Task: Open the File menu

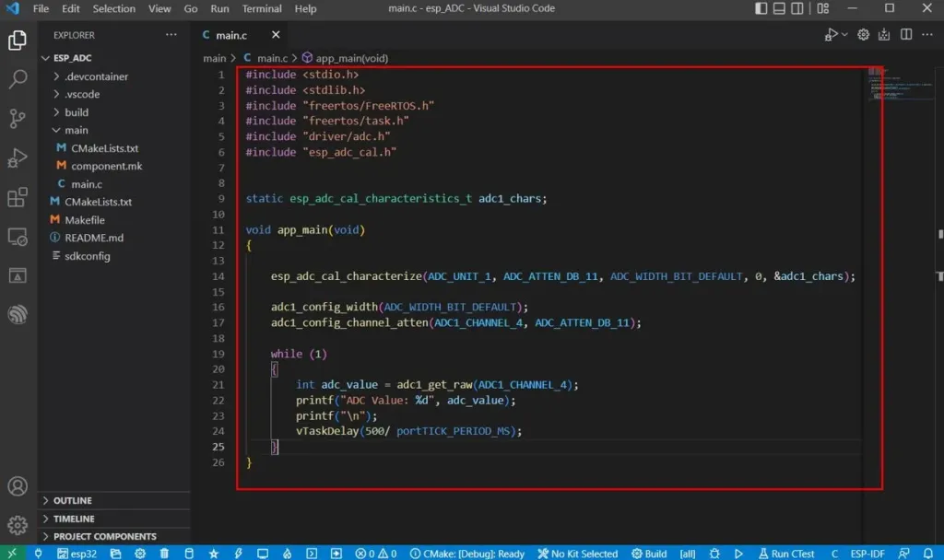Action: click(41, 8)
